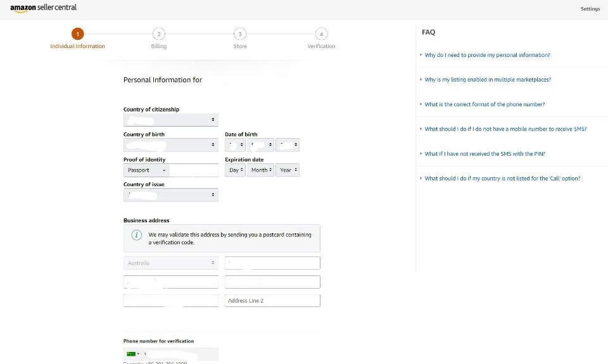Click the FAQ heading
The height and width of the screenshot is (364, 608).
point(429,32)
